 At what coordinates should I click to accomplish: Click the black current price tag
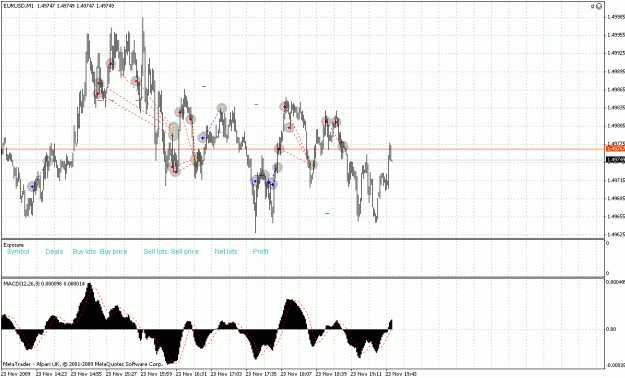point(615,160)
